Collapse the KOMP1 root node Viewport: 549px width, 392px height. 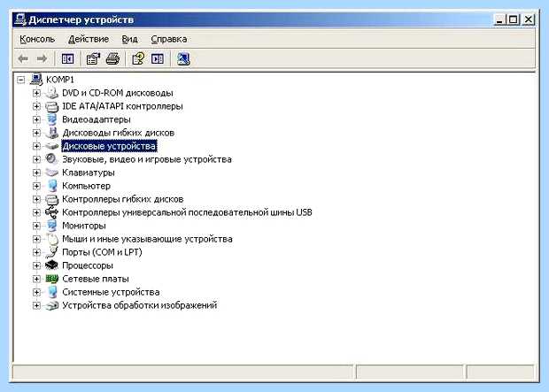pyautogui.click(x=21, y=80)
